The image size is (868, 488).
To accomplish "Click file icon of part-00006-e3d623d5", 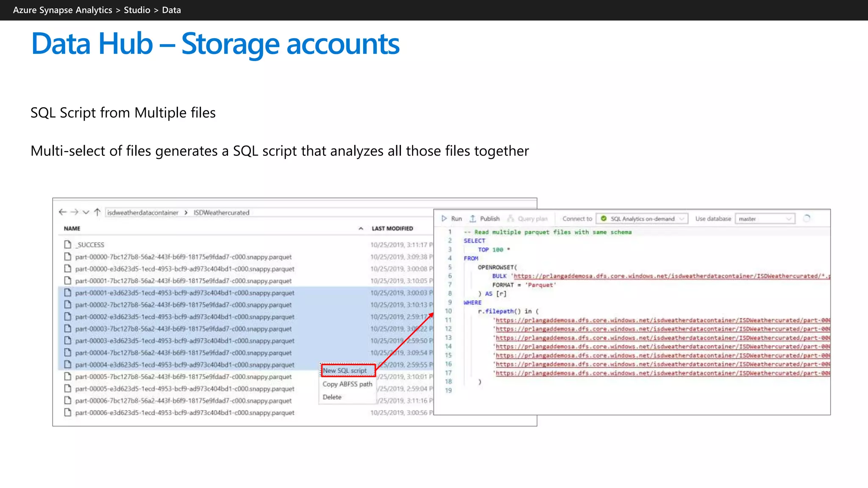I will coord(67,412).
